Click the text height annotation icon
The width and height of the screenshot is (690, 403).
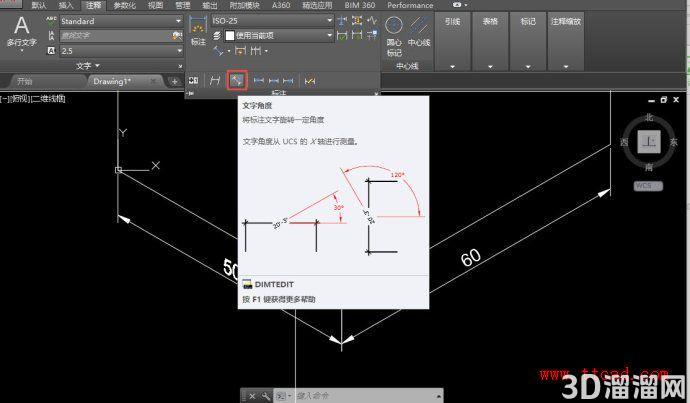pyautogui.click(x=51, y=51)
